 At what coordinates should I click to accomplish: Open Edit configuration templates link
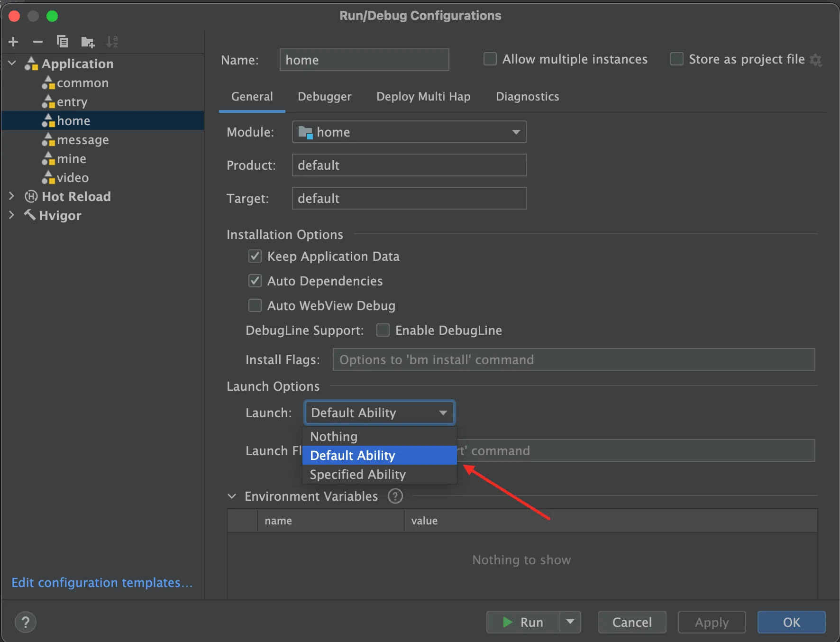[x=102, y=583]
